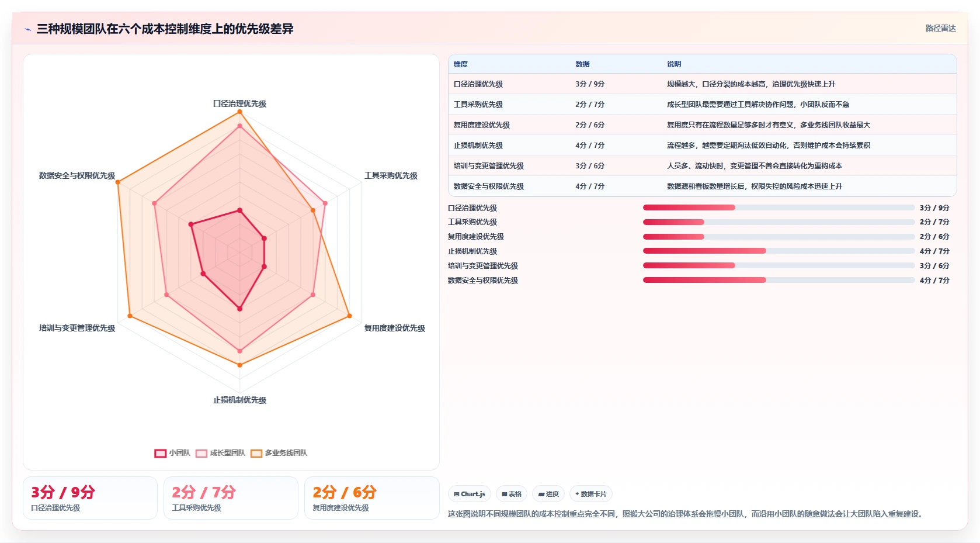Viewport: 980px width, 543px height.
Task: Click the 工具采购优先级 progress bar
Action: [779, 222]
